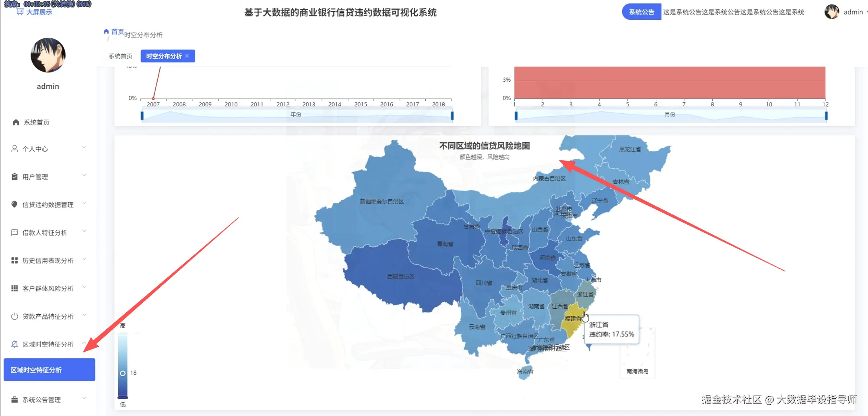Collapse the 区域时空特征分析 menu chevron
This screenshot has width=868, height=416.
[85, 343]
